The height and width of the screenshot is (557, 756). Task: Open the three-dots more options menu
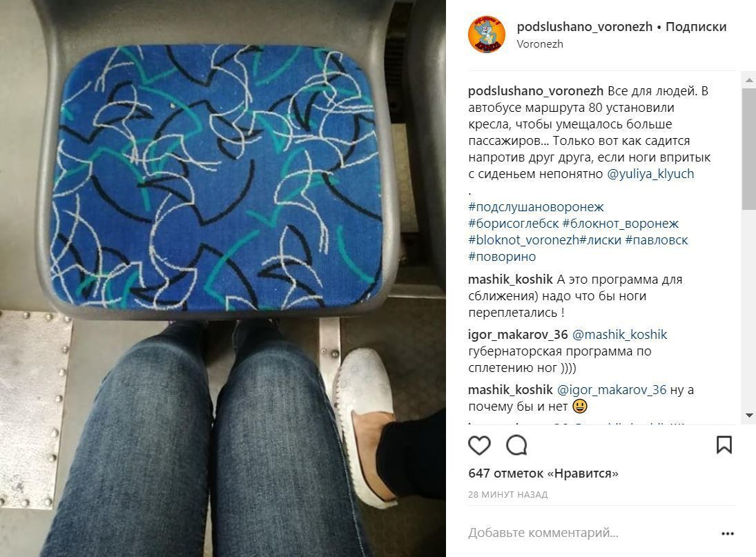(x=728, y=534)
